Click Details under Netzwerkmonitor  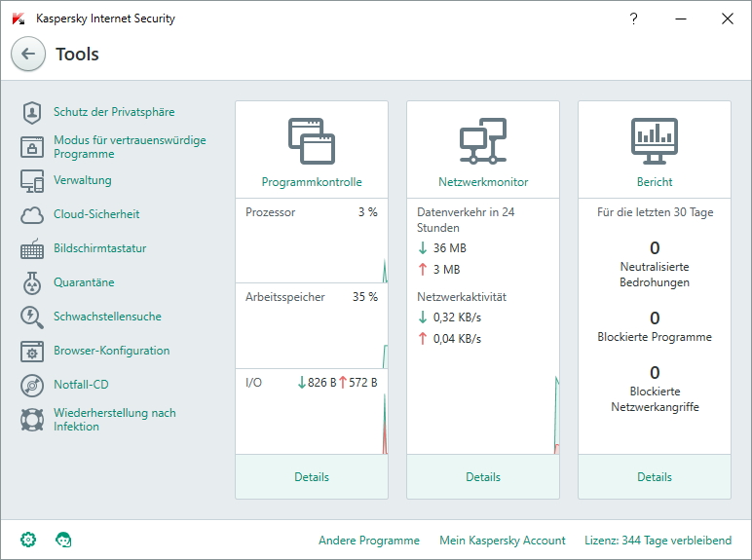[483, 477]
